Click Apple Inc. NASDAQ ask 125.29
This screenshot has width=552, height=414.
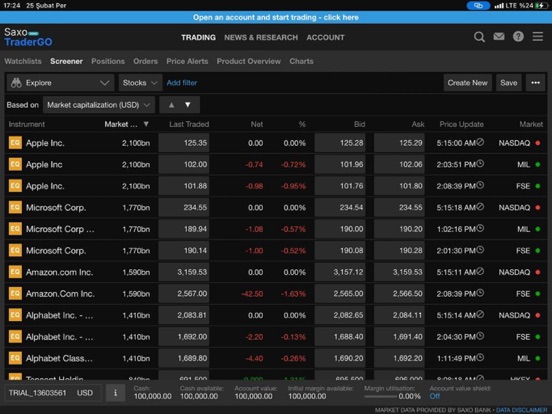click(x=399, y=143)
